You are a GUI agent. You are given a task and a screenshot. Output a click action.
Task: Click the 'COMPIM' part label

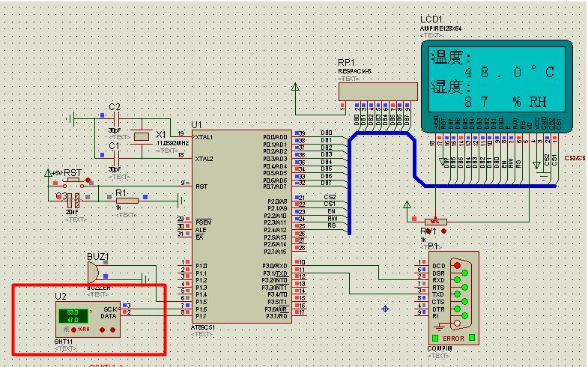pyautogui.click(x=440, y=348)
